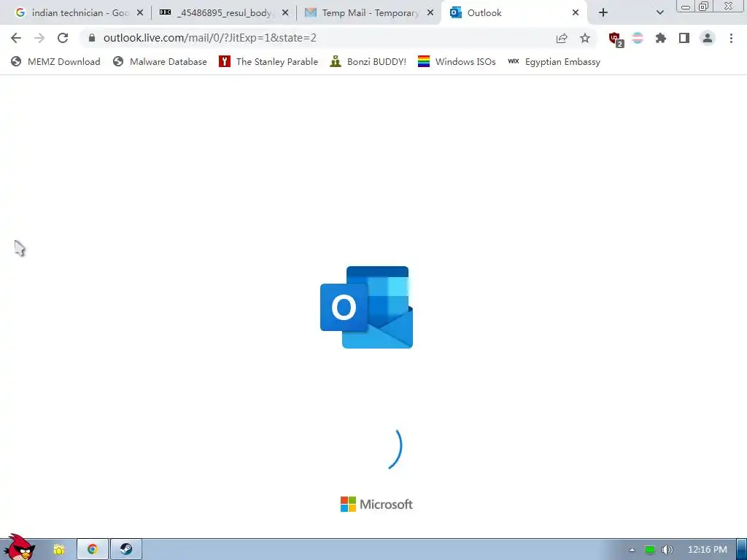Bookmark this page with the star icon

(585, 38)
